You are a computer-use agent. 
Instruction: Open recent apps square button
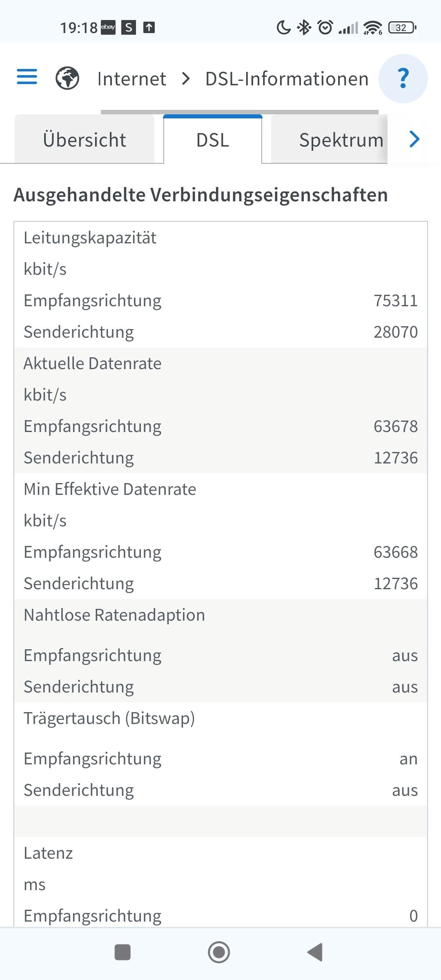(x=122, y=952)
